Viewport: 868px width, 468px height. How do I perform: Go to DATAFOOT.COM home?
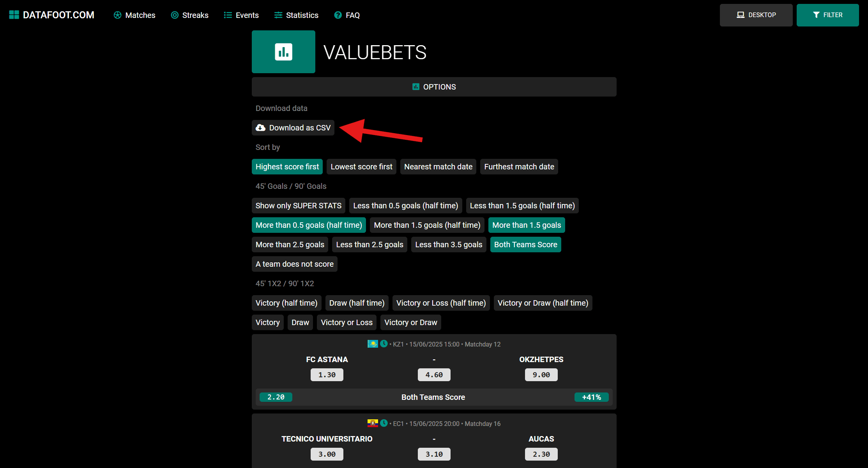click(x=52, y=15)
